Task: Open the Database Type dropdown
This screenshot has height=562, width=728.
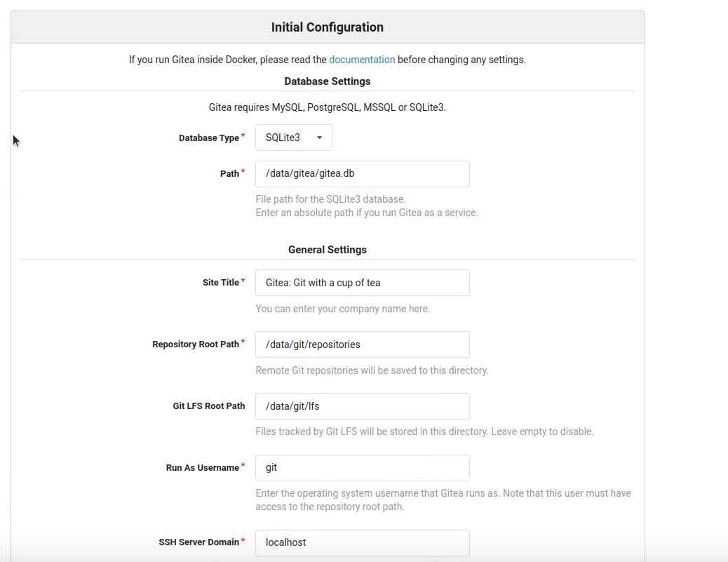Action: (x=292, y=138)
